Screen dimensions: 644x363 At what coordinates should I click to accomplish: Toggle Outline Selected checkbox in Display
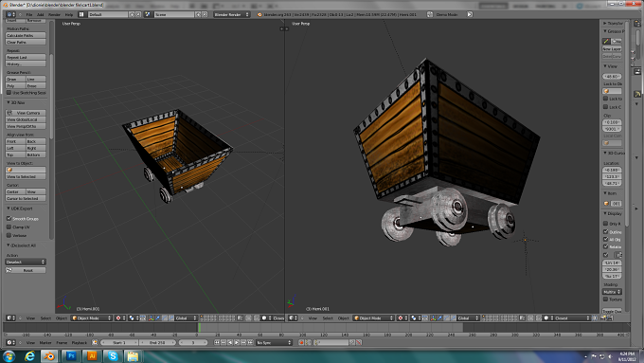click(x=605, y=232)
